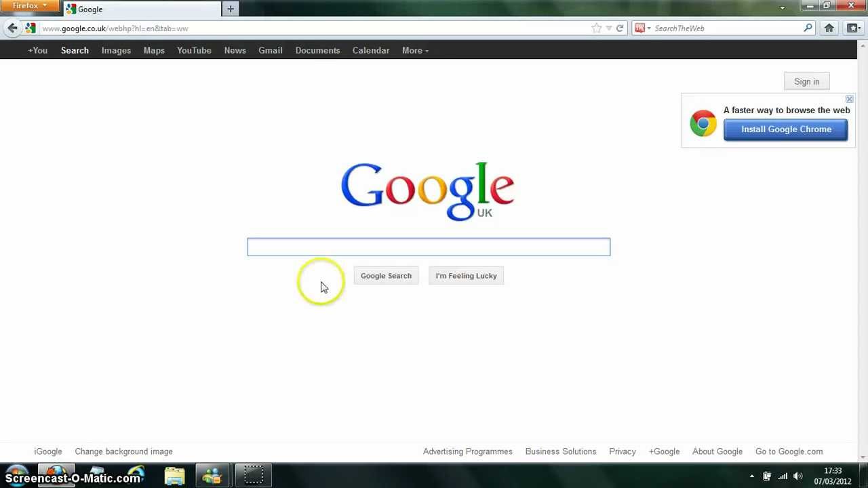Go to the Firefox home page icon
This screenshot has width=868, height=488.
829,28
